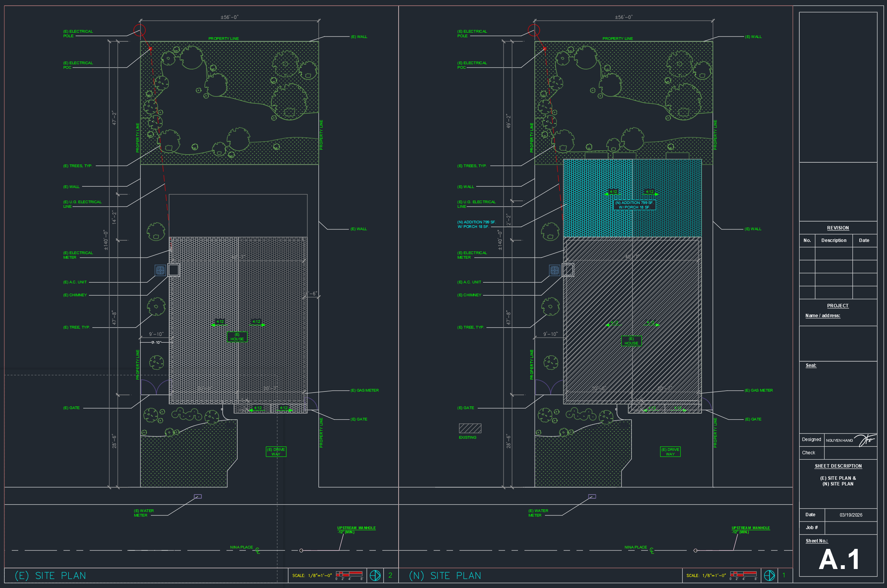The height and width of the screenshot is (588, 887).
Task: Click the SHEET DESCRIPTION heading
Action: pos(838,466)
